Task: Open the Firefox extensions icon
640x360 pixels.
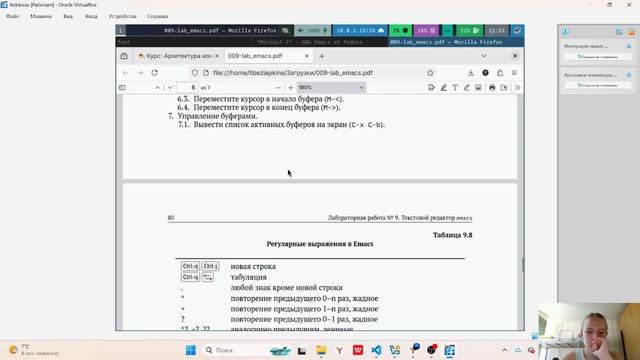Action: click(x=500, y=73)
